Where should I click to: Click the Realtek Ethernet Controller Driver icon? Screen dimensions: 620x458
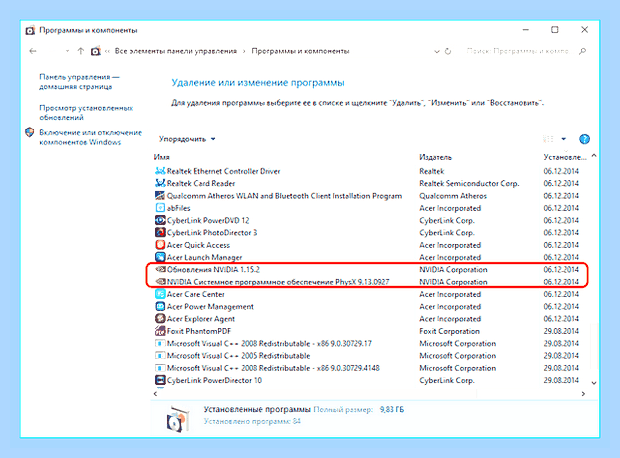[x=160, y=171]
